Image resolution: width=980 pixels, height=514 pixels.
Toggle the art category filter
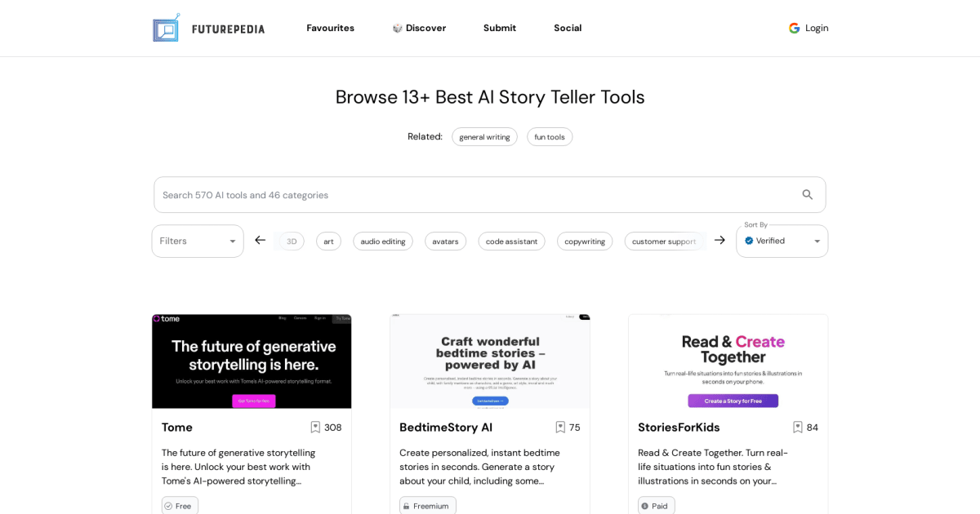(x=328, y=241)
